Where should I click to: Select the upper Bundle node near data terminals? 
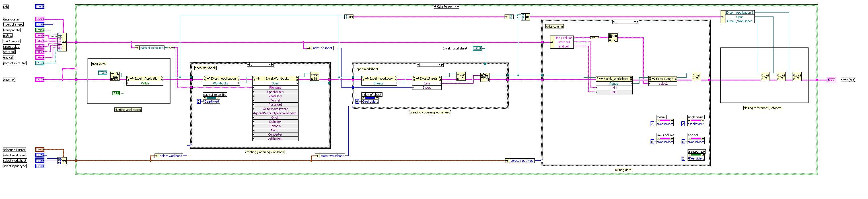(x=62, y=42)
